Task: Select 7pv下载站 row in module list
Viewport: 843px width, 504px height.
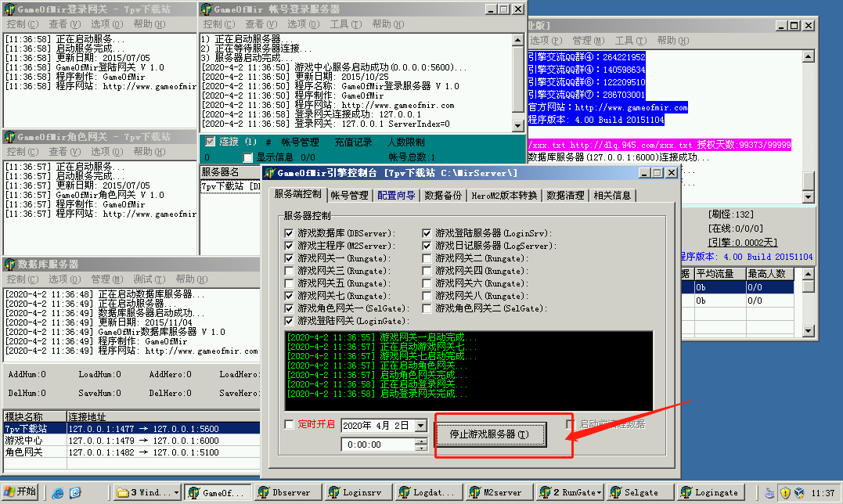Action: click(x=131, y=429)
